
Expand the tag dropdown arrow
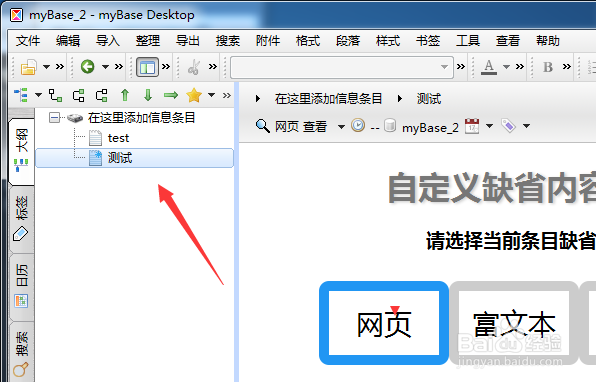point(526,126)
